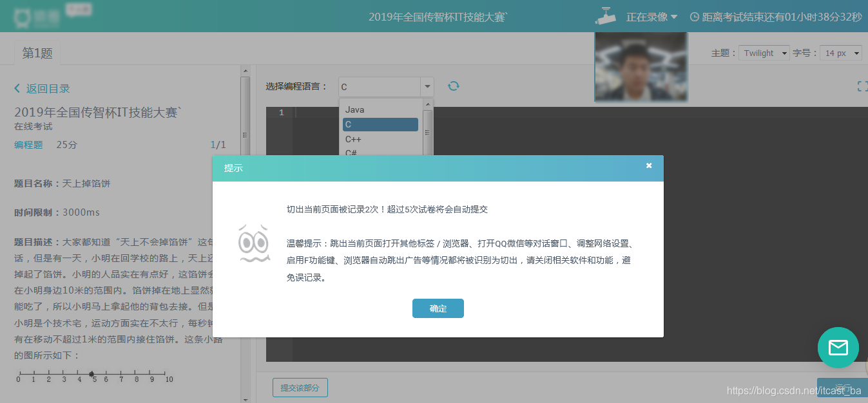Click the fullscreen icon in the code editor
This screenshot has width=868, height=403.
pos(862,85)
